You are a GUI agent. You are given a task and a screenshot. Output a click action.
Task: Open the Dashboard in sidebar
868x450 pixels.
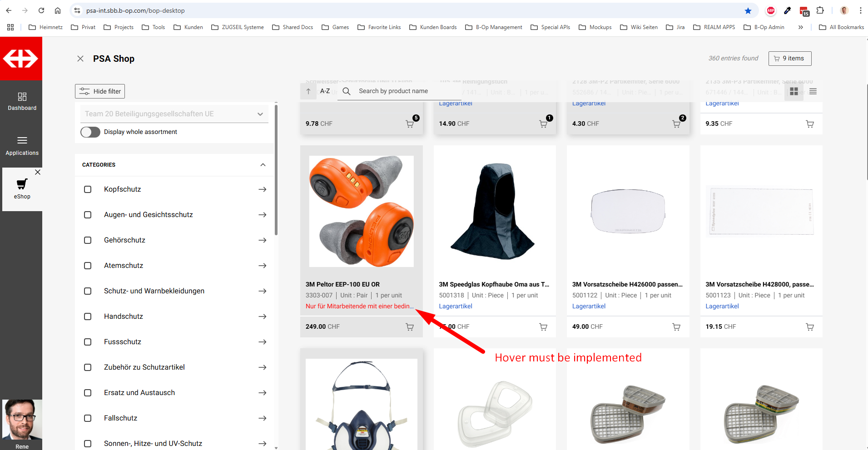[22, 101]
